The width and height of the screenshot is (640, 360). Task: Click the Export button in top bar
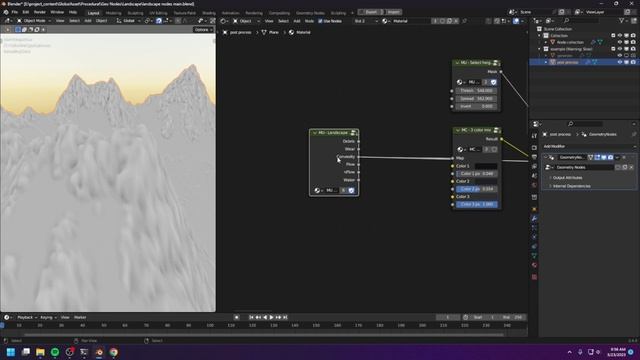click(371, 12)
